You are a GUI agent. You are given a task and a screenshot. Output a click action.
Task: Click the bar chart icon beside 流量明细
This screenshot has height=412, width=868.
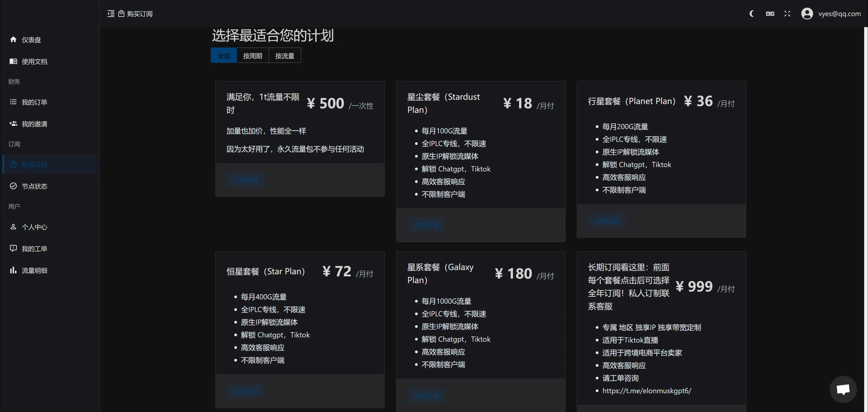pos(13,270)
